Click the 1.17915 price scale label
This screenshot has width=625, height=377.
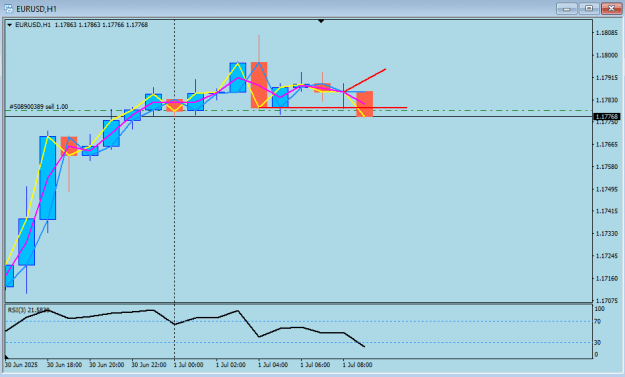[x=607, y=78]
